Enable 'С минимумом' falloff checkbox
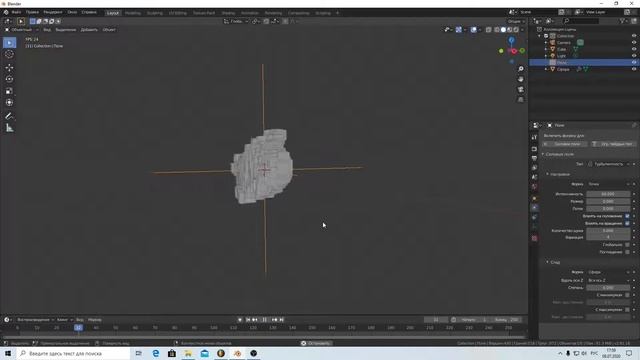The height and width of the screenshot is (360, 640). tap(627, 295)
